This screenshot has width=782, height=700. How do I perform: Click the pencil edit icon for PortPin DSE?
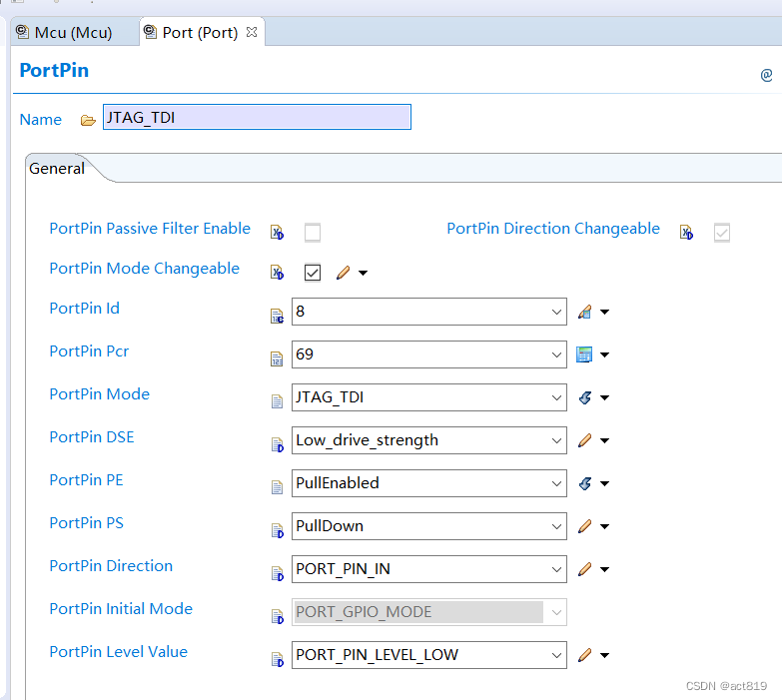point(585,440)
